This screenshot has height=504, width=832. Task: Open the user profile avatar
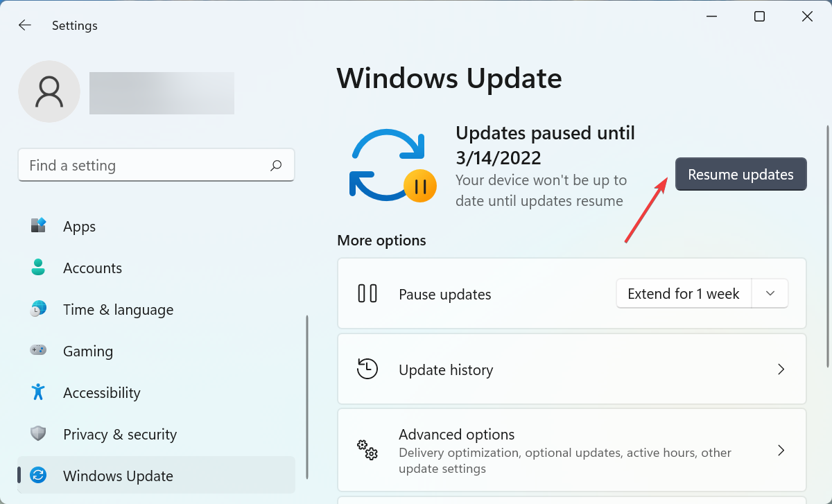tap(49, 92)
